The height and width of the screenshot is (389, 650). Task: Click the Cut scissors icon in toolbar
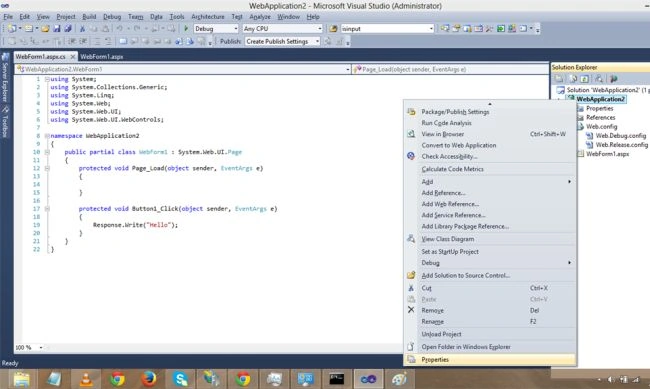point(82,29)
